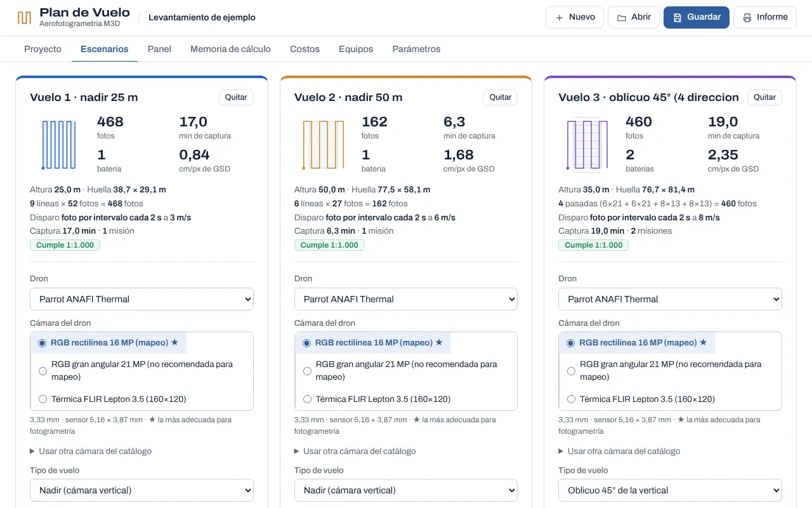The image size is (812, 508).
Task: Choose Térmica FLIR Lepton camera in Vuelo 1
Action: (x=112, y=399)
